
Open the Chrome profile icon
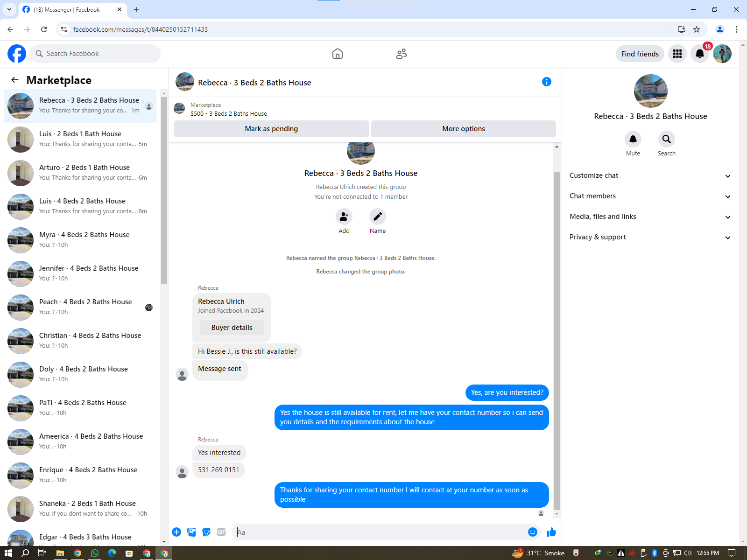tap(720, 29)
